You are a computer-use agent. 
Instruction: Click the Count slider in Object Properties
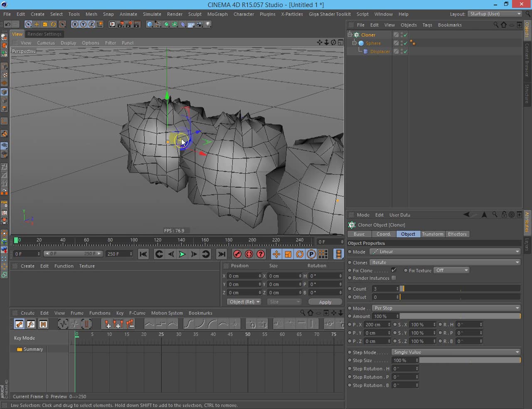point(460,288)
